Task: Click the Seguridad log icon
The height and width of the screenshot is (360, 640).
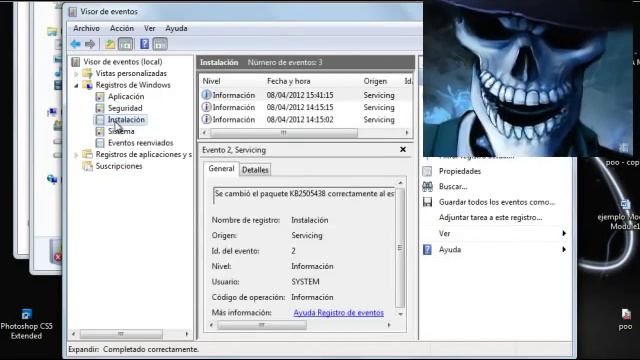Action: click(x=100, y=108)
